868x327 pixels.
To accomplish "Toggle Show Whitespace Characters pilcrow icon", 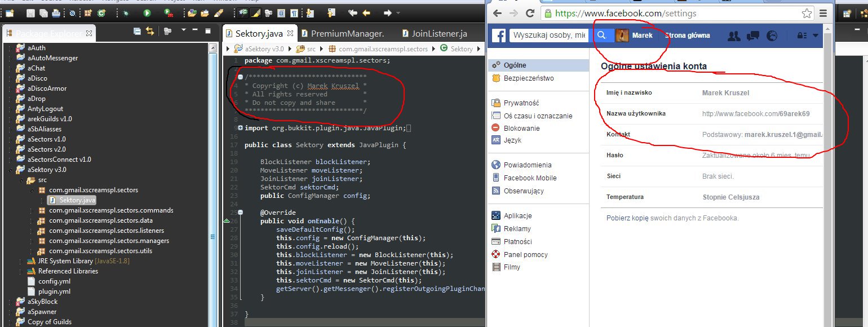I will (294, 13).
